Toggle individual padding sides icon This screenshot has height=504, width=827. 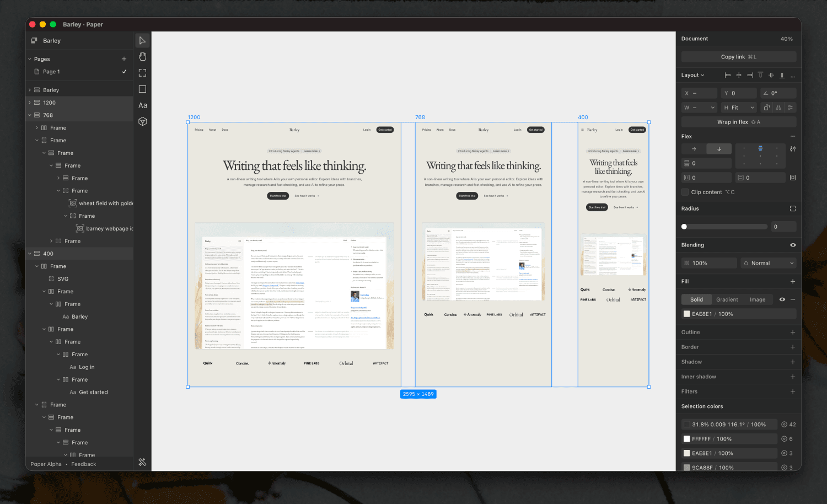[793, 178]
